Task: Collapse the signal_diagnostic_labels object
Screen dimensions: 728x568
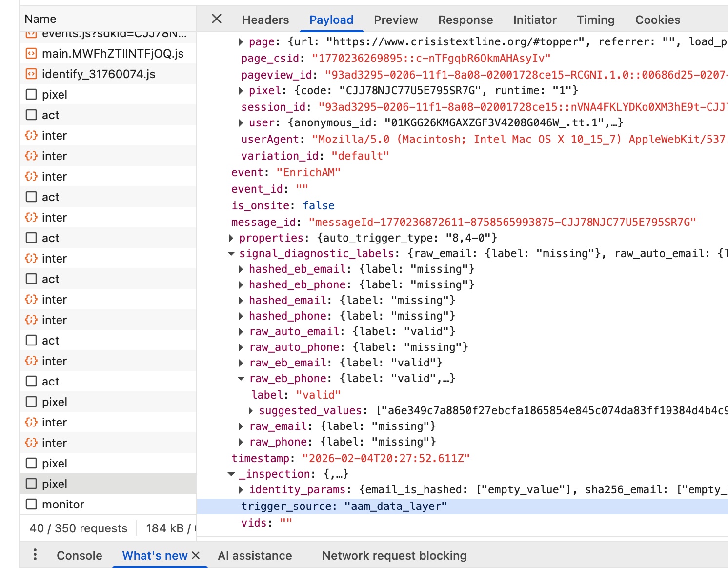Action: tap(231, 253)
